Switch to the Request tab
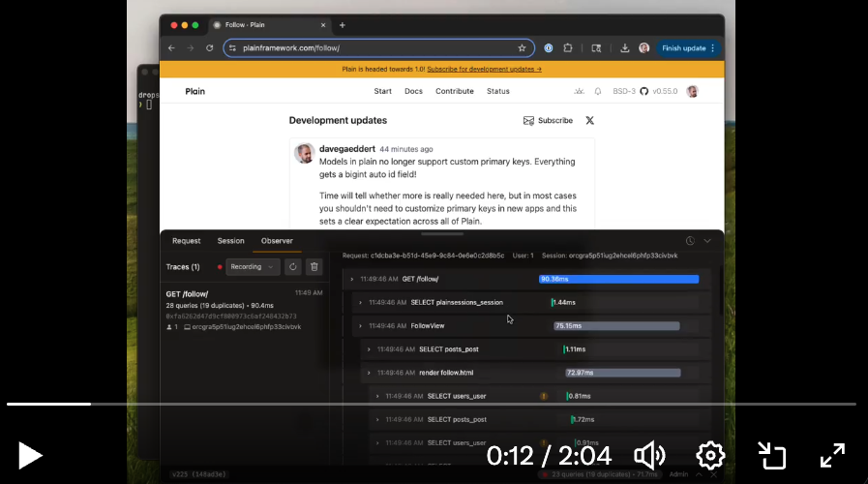The width and height of the screenshot is (868, 484). [186, 241]
